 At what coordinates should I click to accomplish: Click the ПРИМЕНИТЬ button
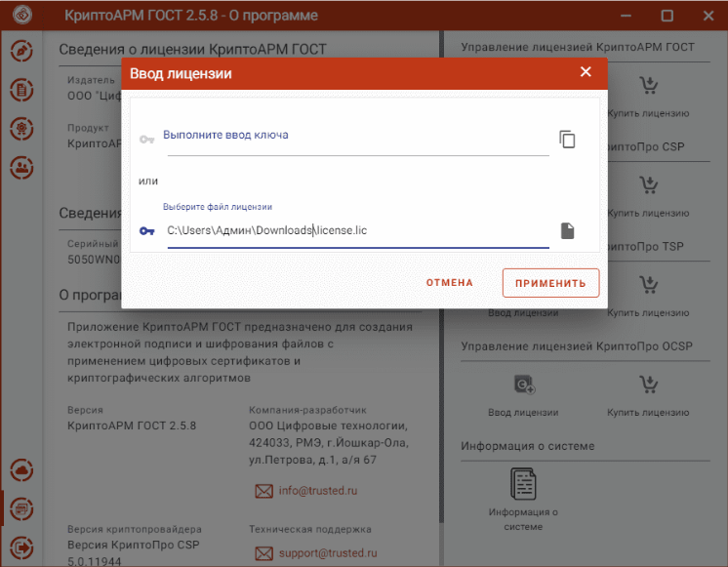[550, 283]
